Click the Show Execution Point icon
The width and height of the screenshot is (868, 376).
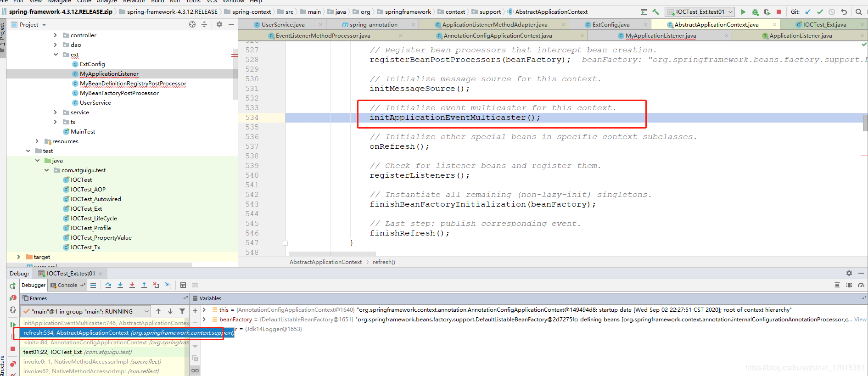[x=93, y=285]
